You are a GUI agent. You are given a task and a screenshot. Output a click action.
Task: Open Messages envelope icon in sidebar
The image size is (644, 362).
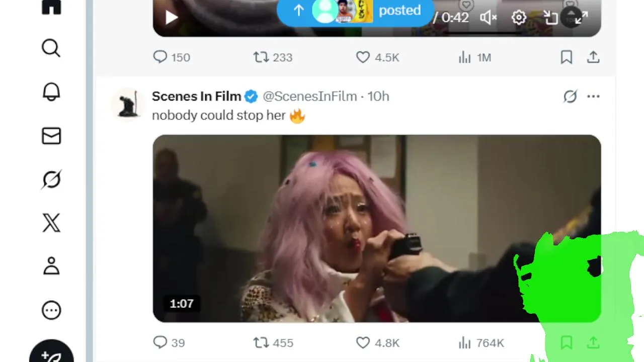[51, 136]
